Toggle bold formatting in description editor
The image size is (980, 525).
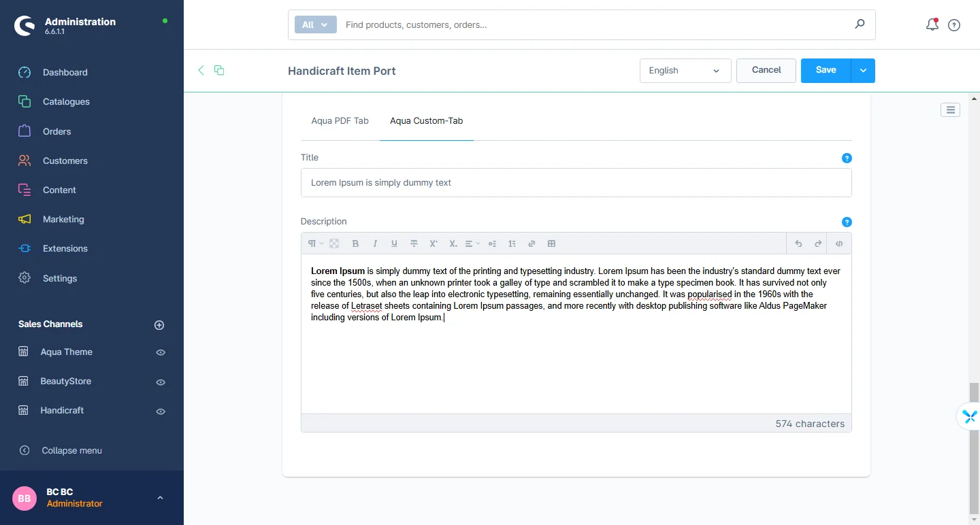point(355,243)
